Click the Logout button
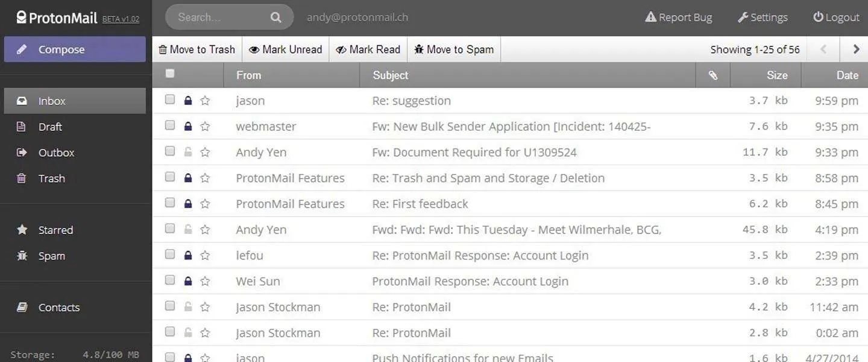Image resolution: width=868 pixels, height=362 pixels. [x=835, y=17]
